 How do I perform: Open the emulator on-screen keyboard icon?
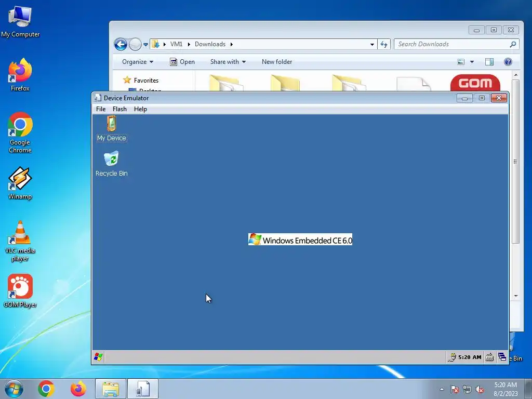(x=489, y=357)
